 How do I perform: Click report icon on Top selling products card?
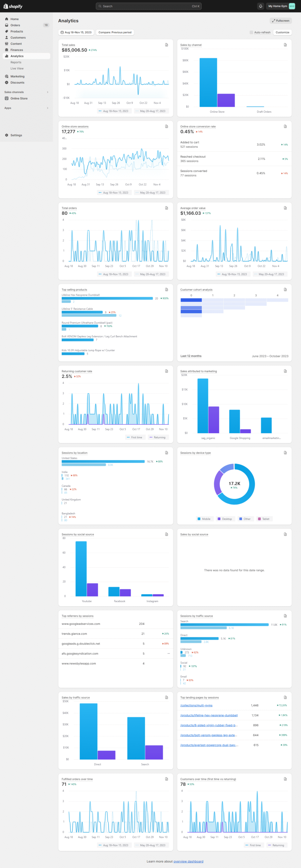[166, 290]
